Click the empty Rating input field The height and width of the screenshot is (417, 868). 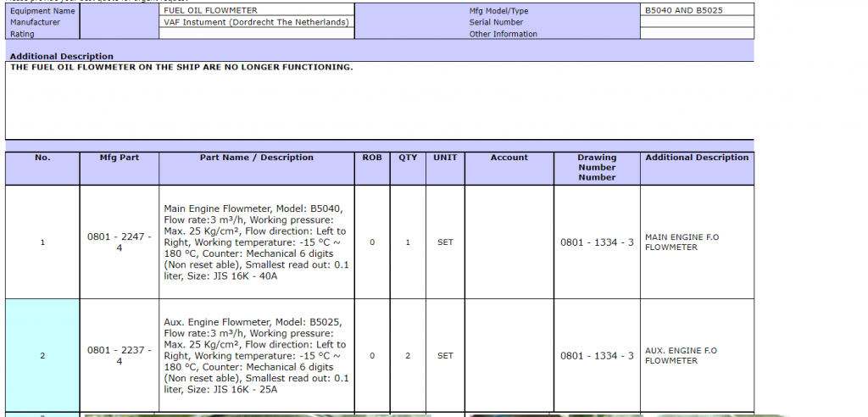pyautogui.click(x=256, y=34)
